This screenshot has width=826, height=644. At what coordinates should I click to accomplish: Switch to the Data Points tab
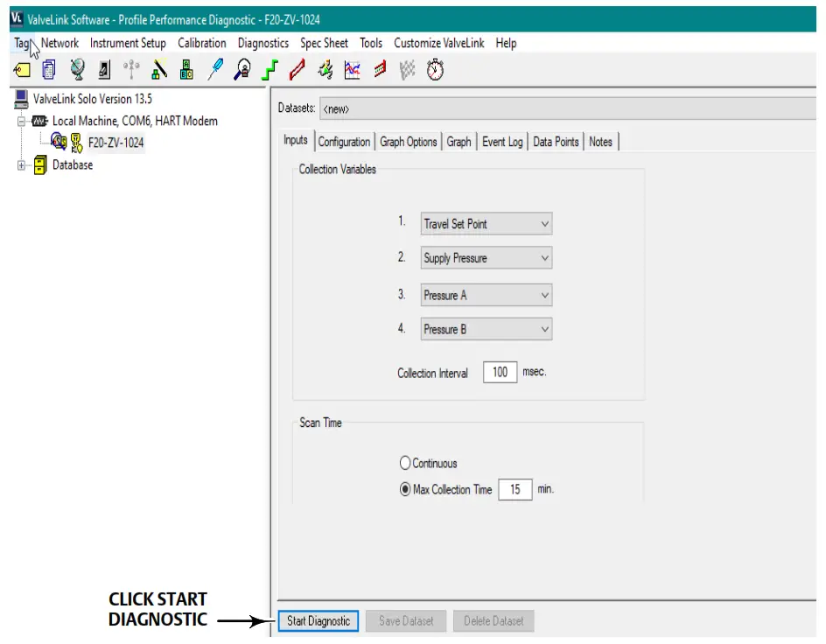coord(556,142)
